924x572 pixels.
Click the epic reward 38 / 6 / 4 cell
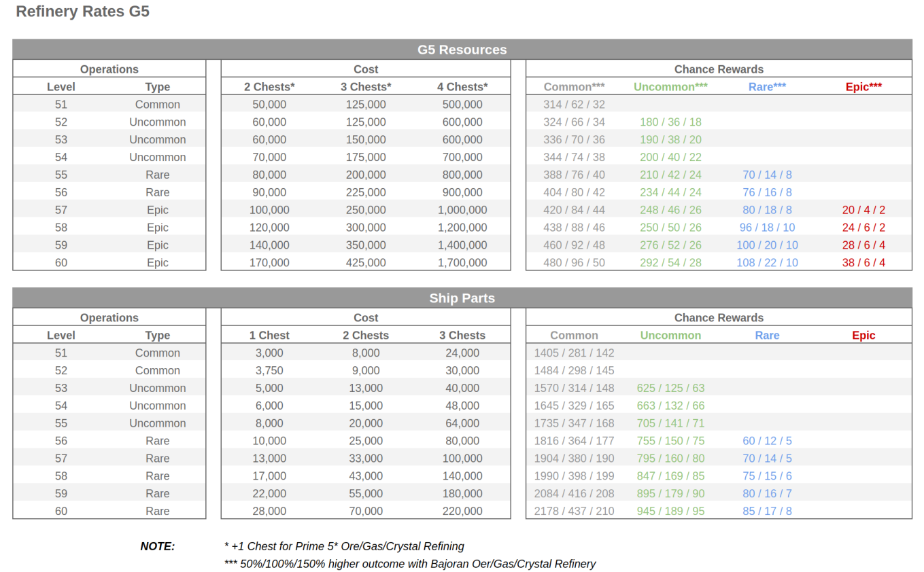click(x=863, y=262)
